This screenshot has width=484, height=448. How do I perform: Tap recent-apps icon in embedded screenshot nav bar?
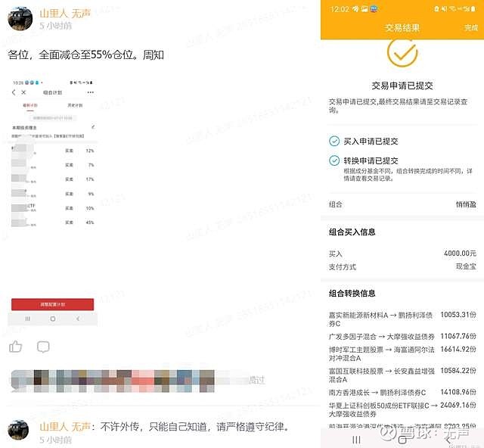[x=28, y=319]
